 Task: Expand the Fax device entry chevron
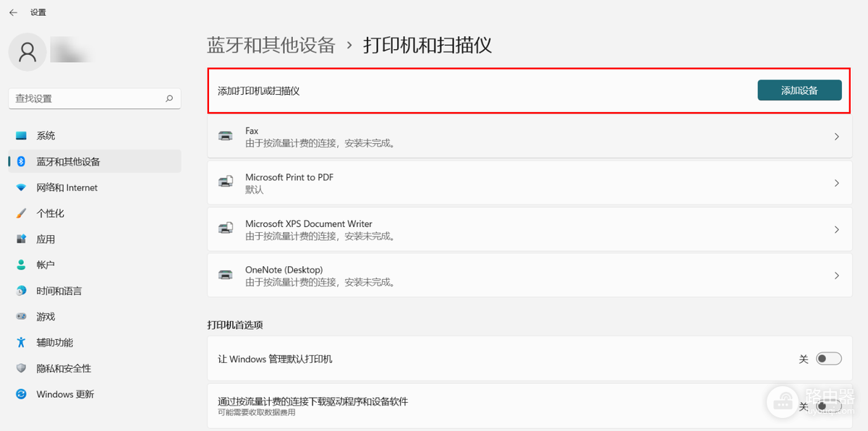pos(837,137)
